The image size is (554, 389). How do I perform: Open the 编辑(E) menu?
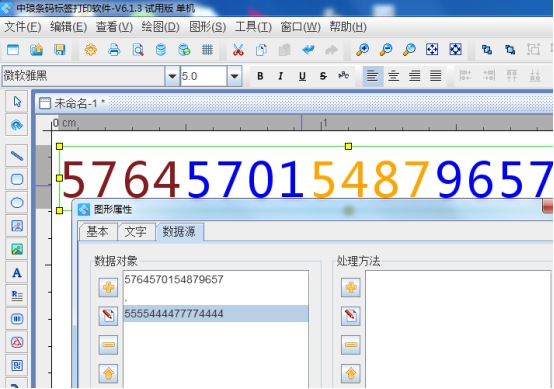point(68,27)
